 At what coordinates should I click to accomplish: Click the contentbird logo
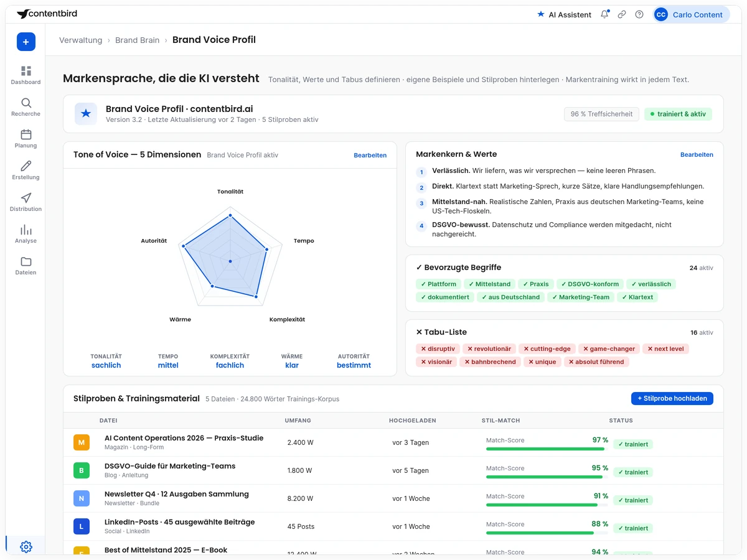(47, 14)
